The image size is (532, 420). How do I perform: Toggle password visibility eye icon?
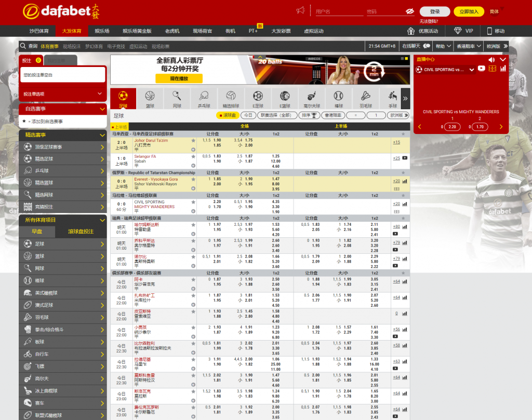click(x=410, y=11)
